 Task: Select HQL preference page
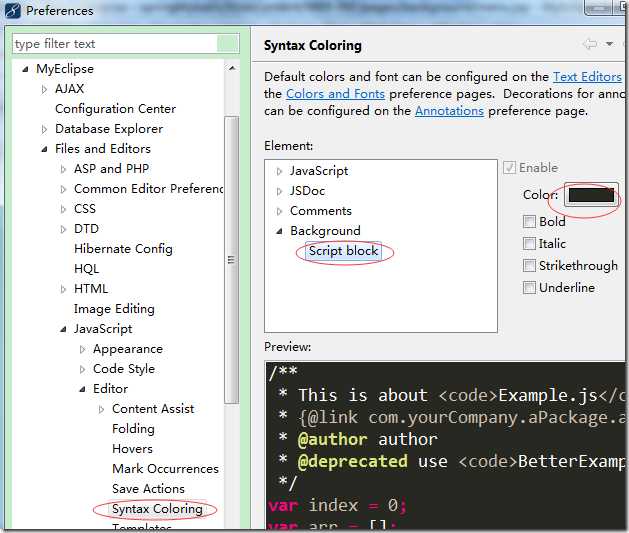[87, 269]
